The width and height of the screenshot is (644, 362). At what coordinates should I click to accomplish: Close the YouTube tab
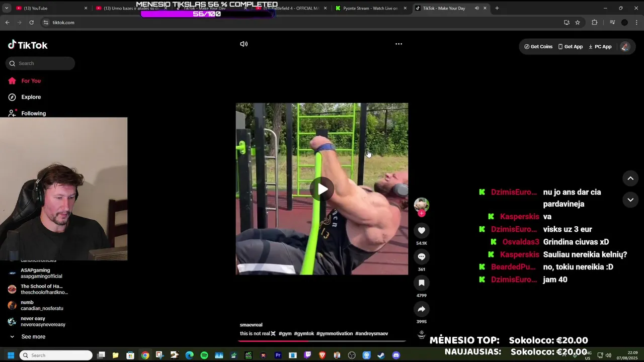[86, 8]
